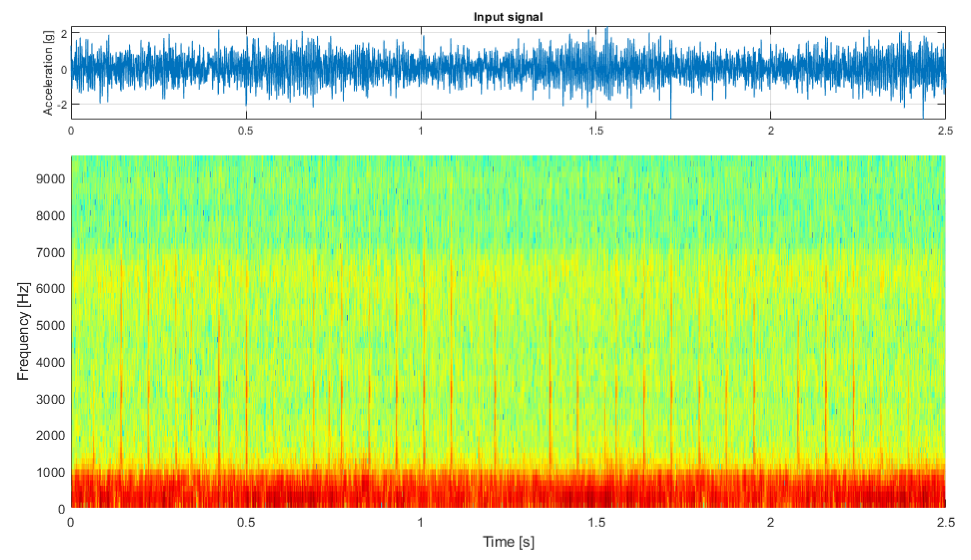Click the 'Frequency [Hz]' y-axis label

[x=24, y=332]
